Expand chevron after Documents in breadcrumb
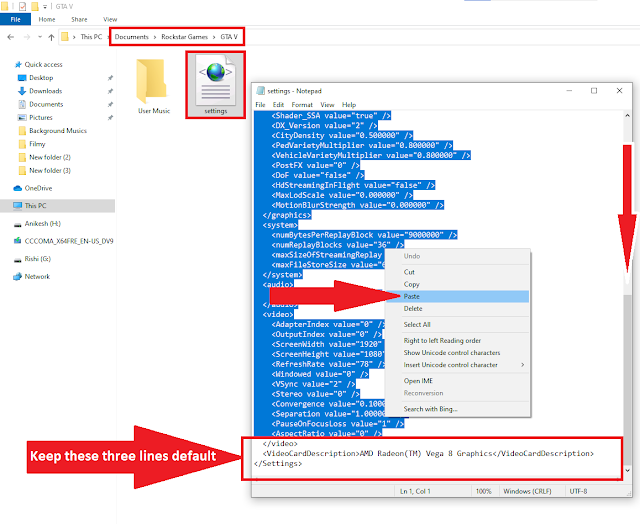640x524 pixels. point(155,37)
